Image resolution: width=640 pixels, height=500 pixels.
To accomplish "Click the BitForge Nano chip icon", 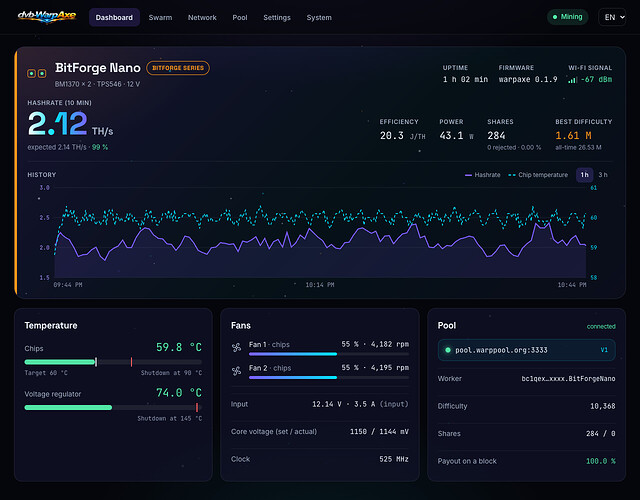I will [x=36, y=73].
